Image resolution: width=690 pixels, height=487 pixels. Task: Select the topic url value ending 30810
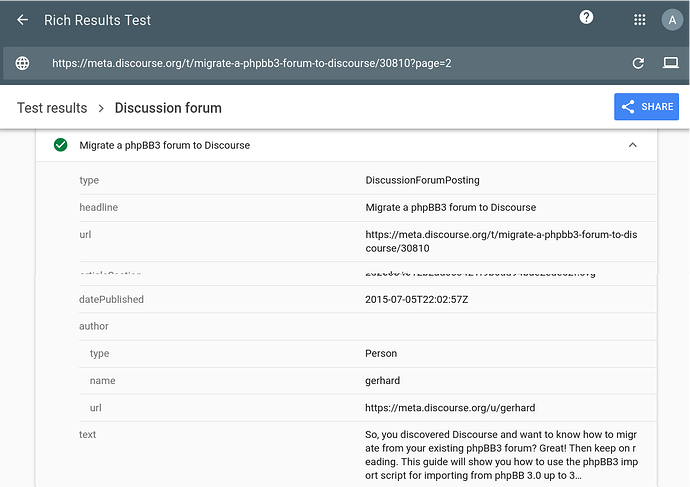tap(501, 241)
